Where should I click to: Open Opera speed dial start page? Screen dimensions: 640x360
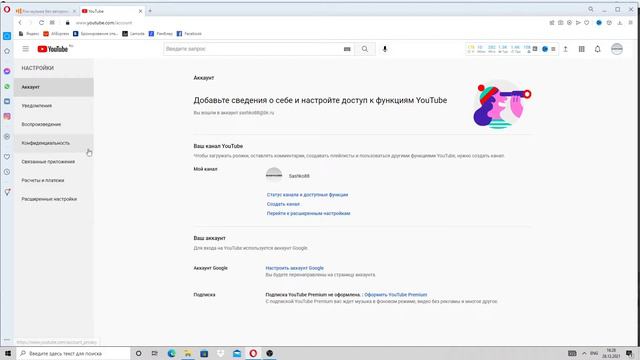point(52,23)
